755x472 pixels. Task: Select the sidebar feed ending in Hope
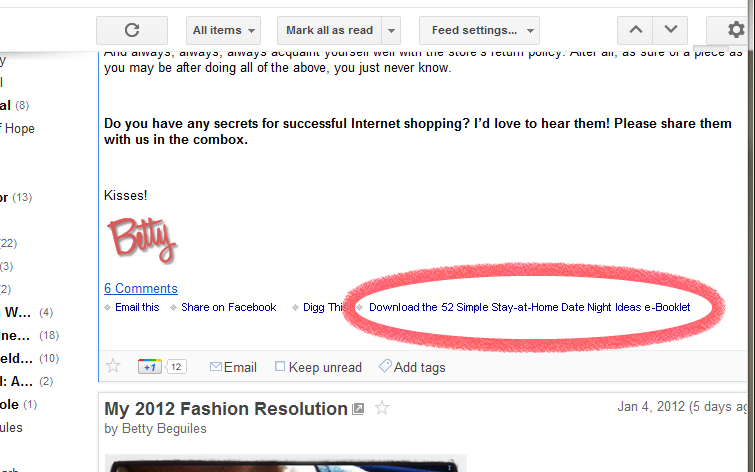17,129
